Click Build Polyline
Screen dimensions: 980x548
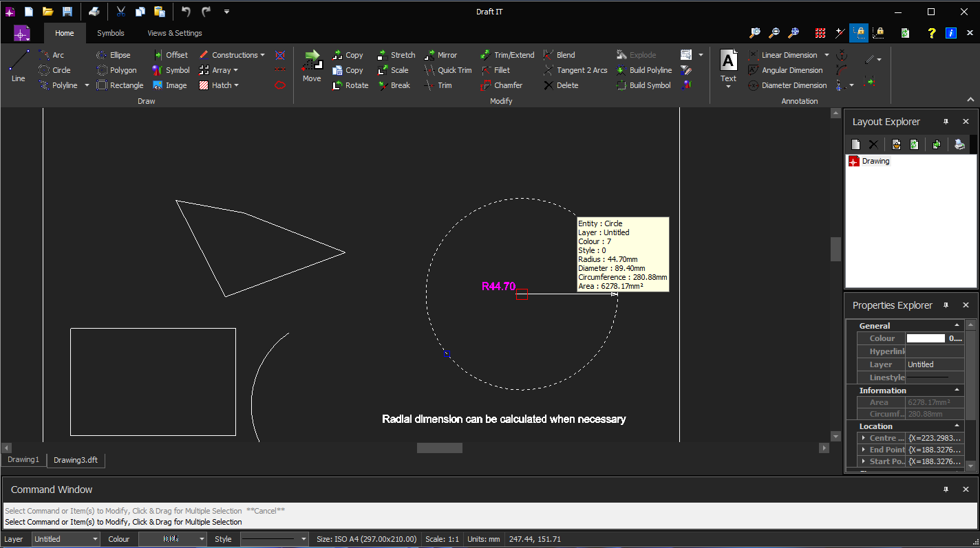(x=643, y=70)
